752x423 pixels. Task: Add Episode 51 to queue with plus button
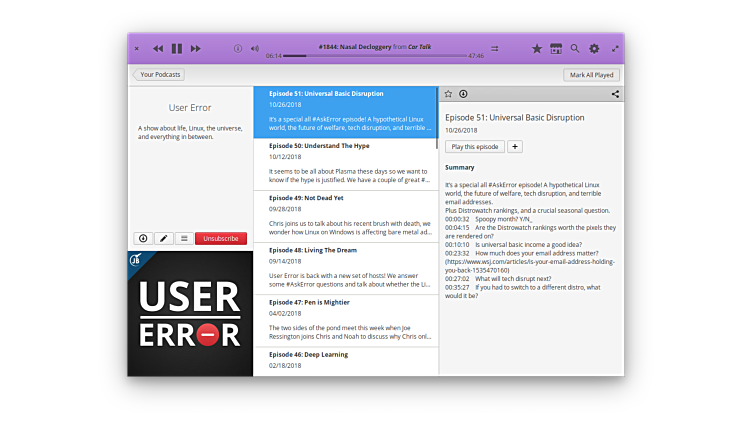pyautogui.click(x=515, y=147)
